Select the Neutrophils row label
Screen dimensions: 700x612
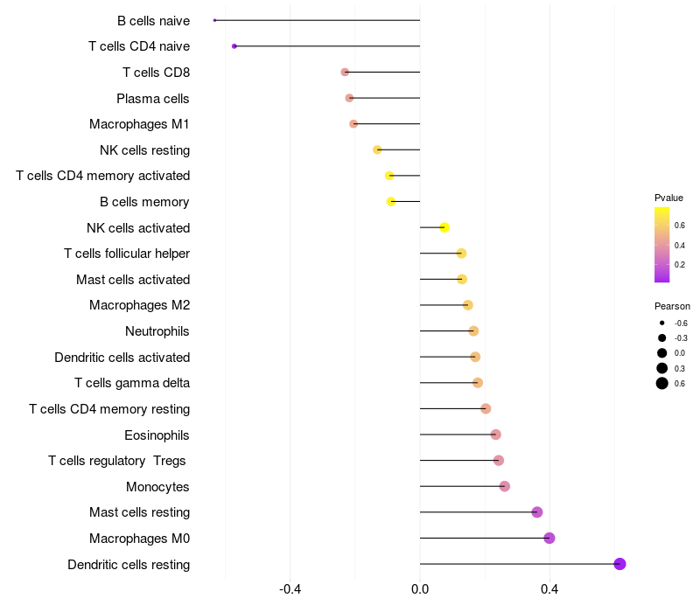[157, 331]
